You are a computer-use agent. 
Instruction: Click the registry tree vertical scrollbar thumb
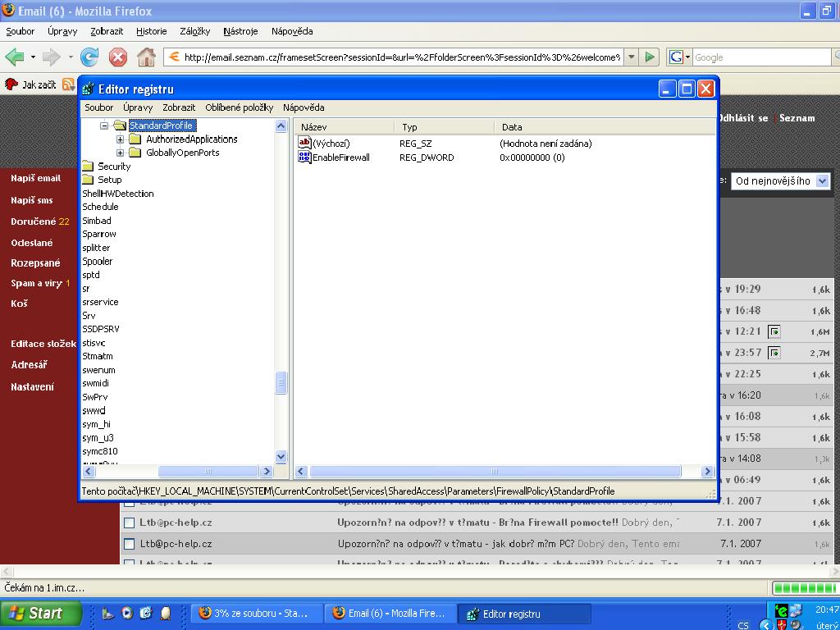(281, 383)
